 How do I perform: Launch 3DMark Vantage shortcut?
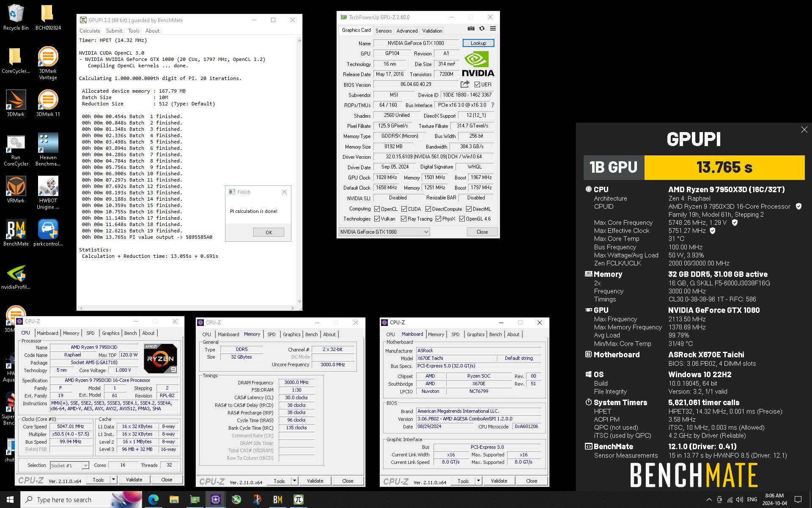[x=48, y=63]
